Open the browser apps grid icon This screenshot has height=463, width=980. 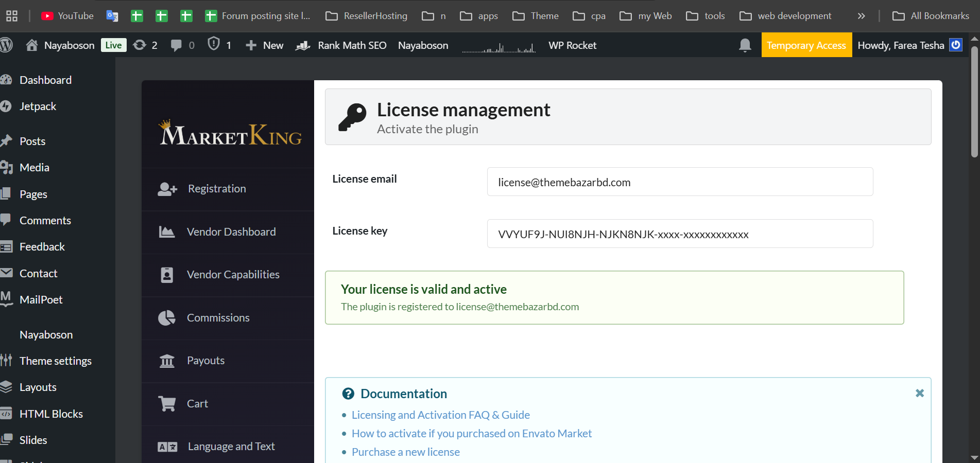point(12,16)
